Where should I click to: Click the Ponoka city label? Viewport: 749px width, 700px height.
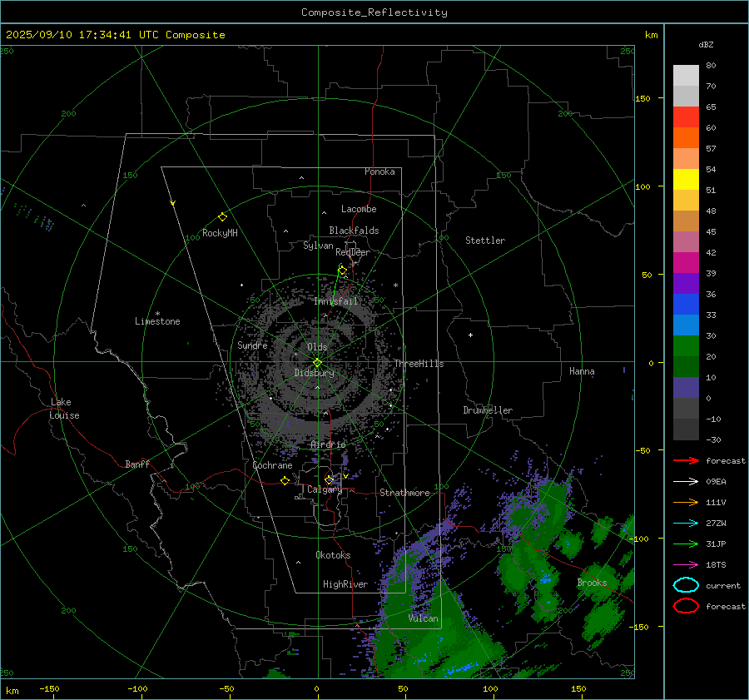click(379, 171)
